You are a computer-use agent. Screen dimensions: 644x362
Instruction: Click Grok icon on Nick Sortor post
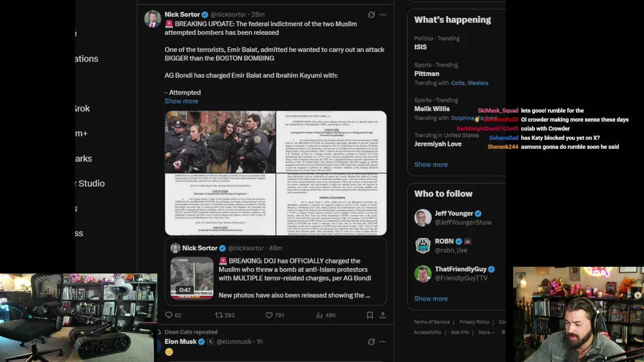[371, 15]
